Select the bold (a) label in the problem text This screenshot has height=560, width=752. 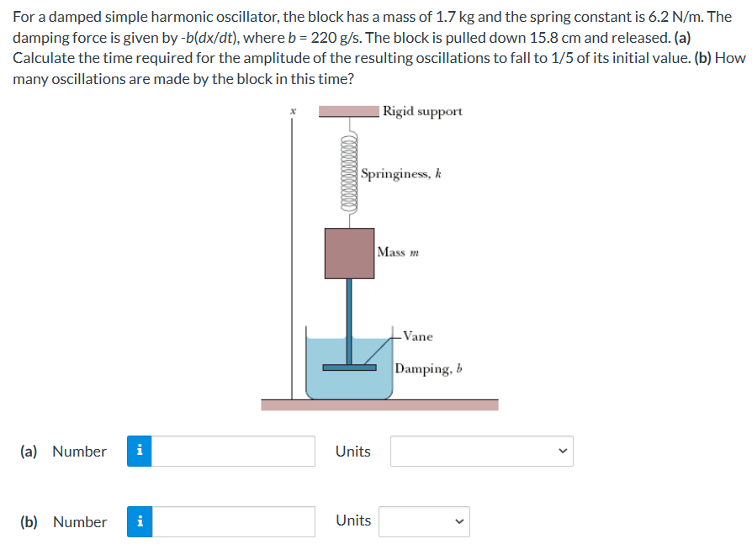coord(684,37)
